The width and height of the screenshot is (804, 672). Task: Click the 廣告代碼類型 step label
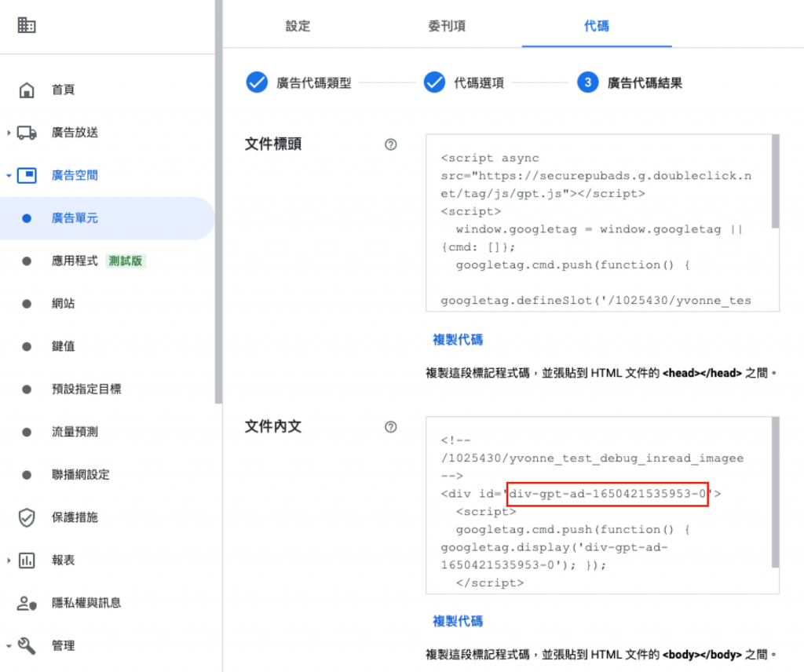pyautogui.click(x=314, y=83)
